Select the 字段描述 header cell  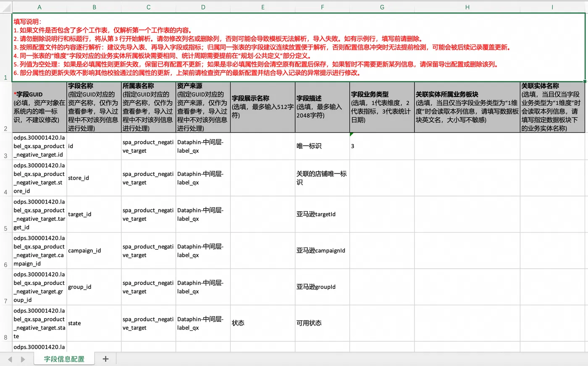coord(323,107)
